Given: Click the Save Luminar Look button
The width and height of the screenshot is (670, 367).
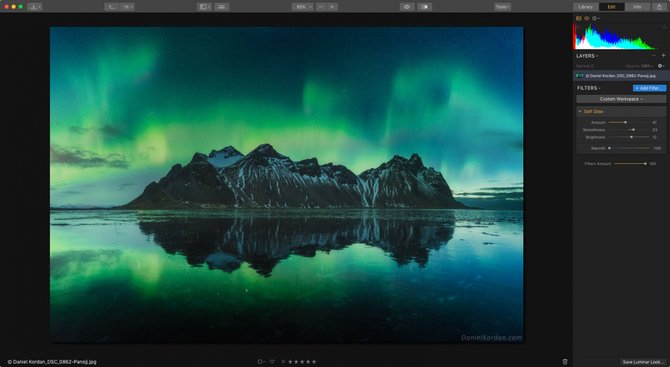Looking at the screenshot, I should (x=643, y=362).
